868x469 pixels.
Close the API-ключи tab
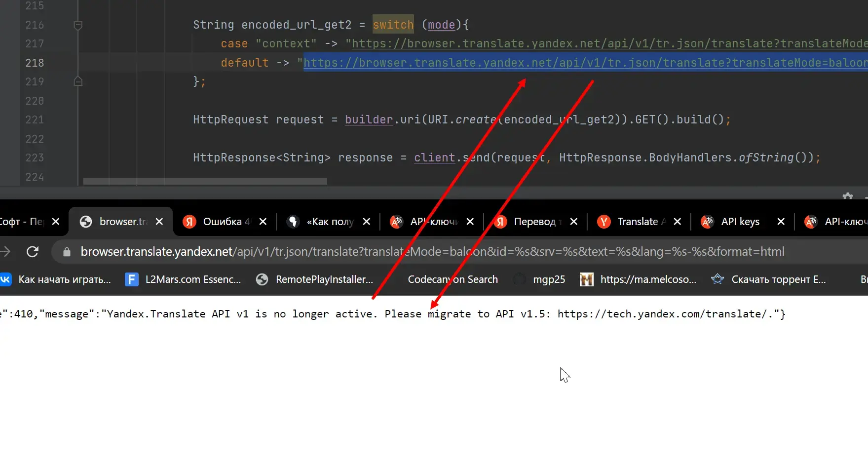[x=470, y=222]
